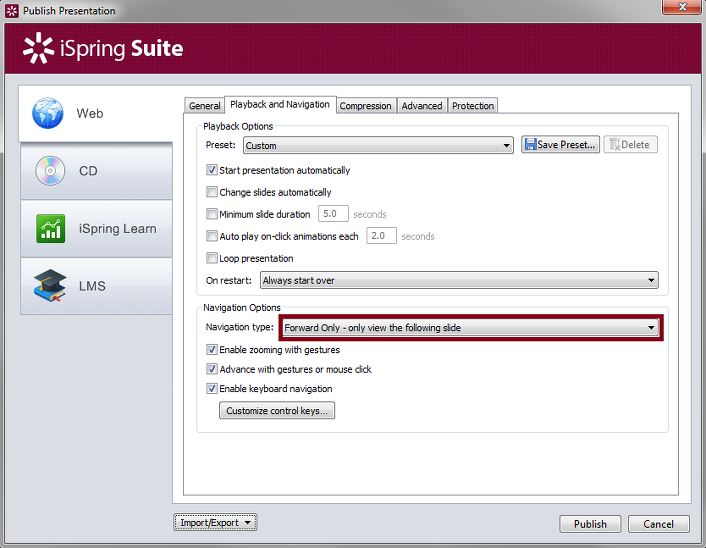Open the Preset dropdown showing Custom
The height and width of the screenshot is (548, 706).
coord(378,145)
